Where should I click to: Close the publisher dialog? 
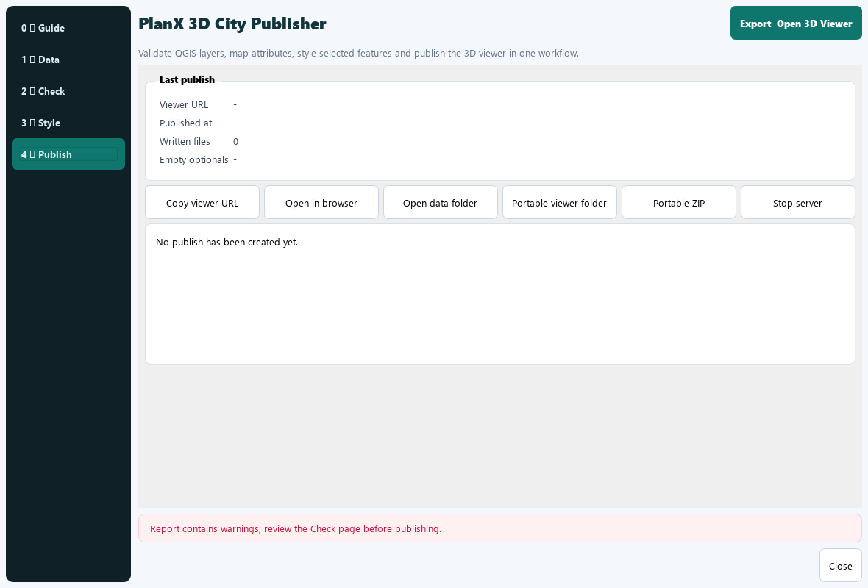840,566
